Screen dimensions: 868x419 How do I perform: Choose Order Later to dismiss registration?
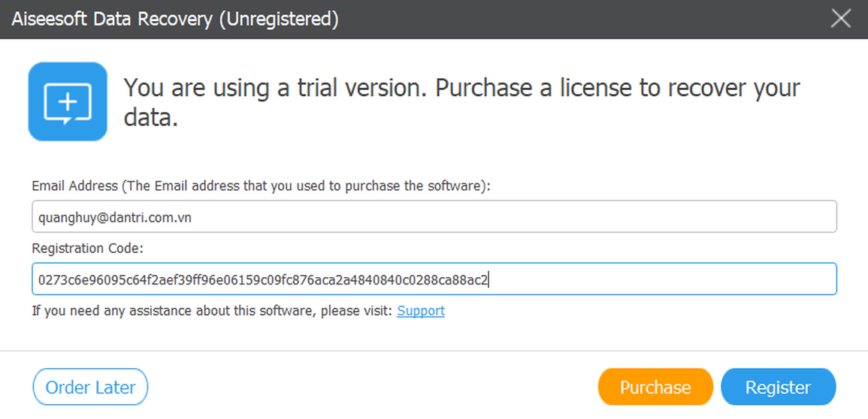(90, 387)
